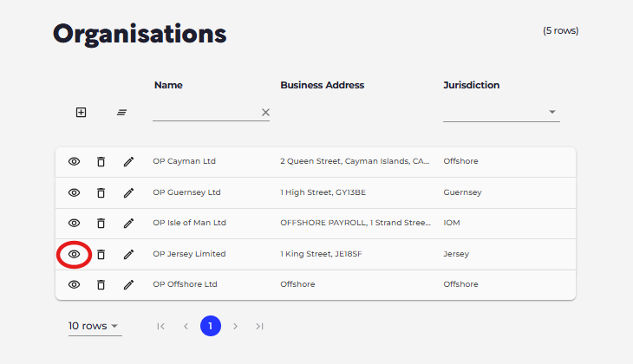Click the filter list lines icon
633x364 pixels.
tap(122, 112)
